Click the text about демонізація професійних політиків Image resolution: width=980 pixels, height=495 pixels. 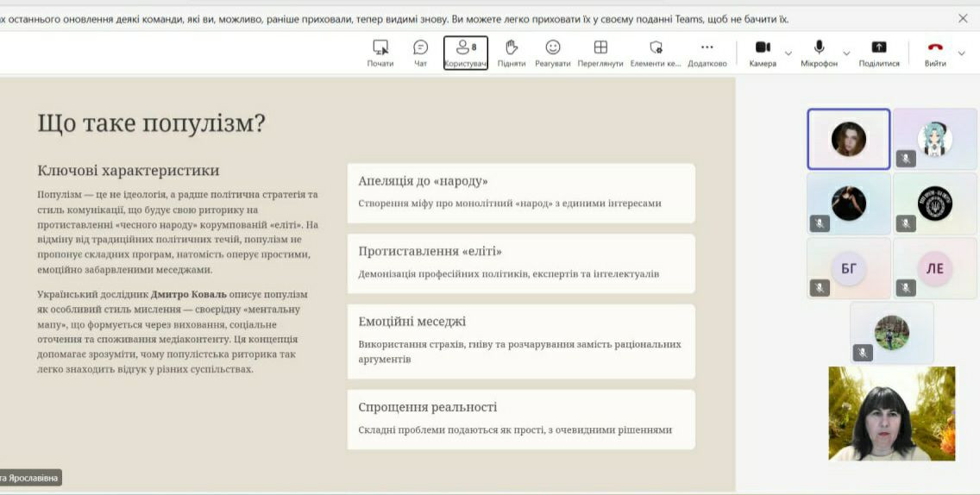[x=509, y=273]
